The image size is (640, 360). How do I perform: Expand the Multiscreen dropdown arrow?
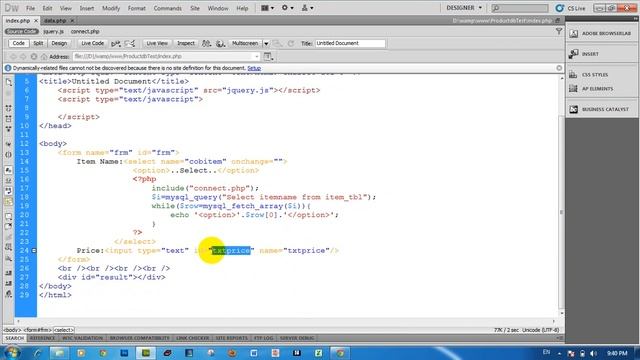[266, 44]
